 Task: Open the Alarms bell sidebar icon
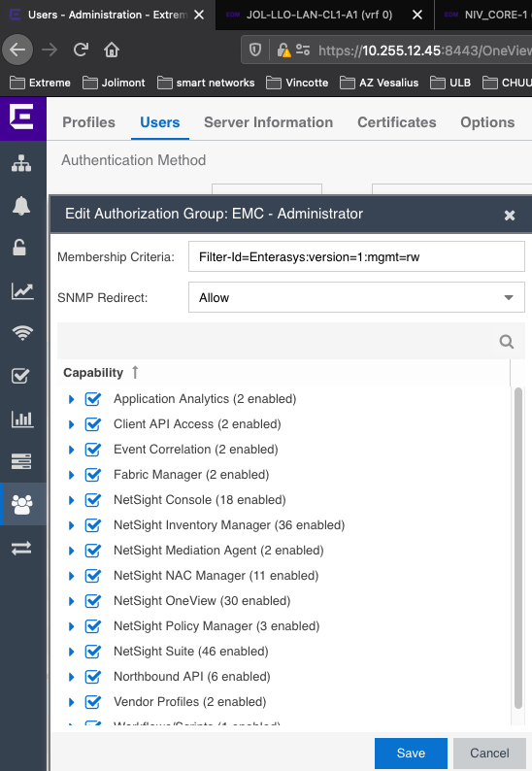[21, 206]
